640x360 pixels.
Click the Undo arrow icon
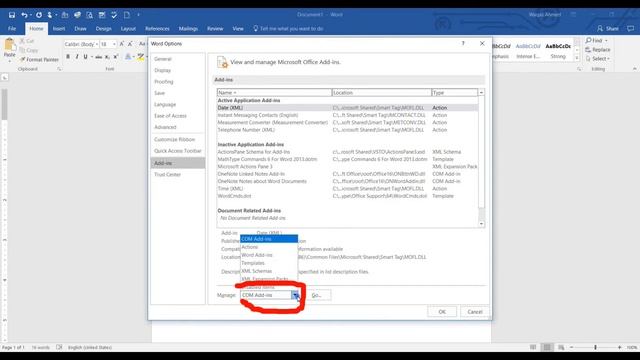pos(24,15)
